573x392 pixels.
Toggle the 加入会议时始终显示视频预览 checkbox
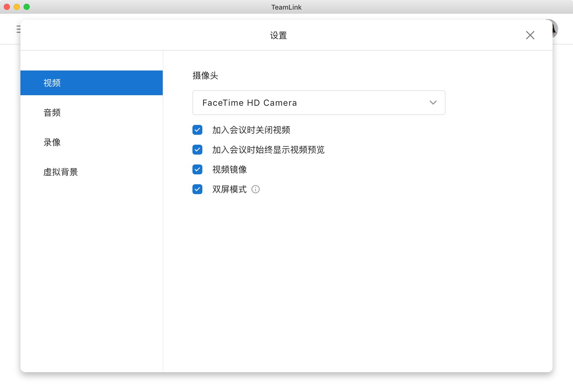(x=197, y=150)
